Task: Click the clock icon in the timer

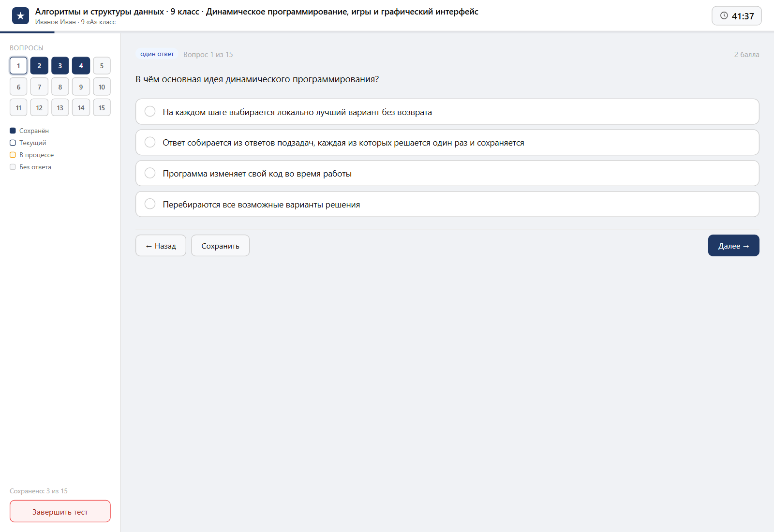Action: coord(724,15)
